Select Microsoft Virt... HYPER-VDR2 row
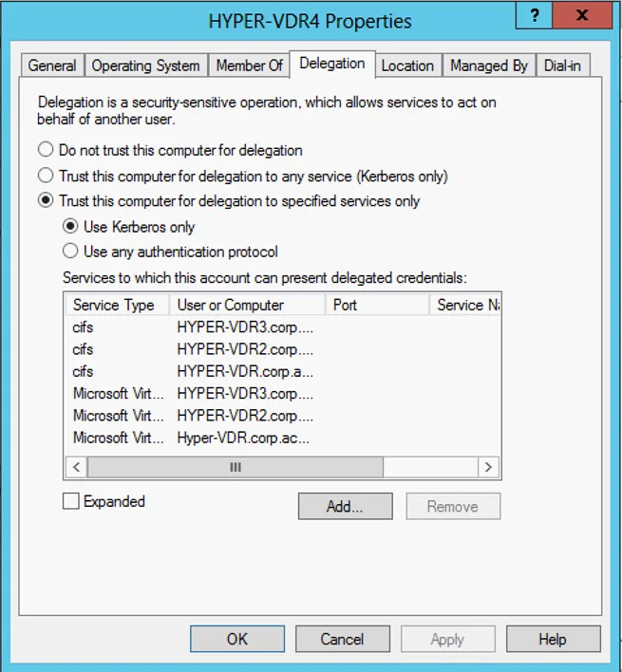This screenshot has width=622, height=672. 282,416
